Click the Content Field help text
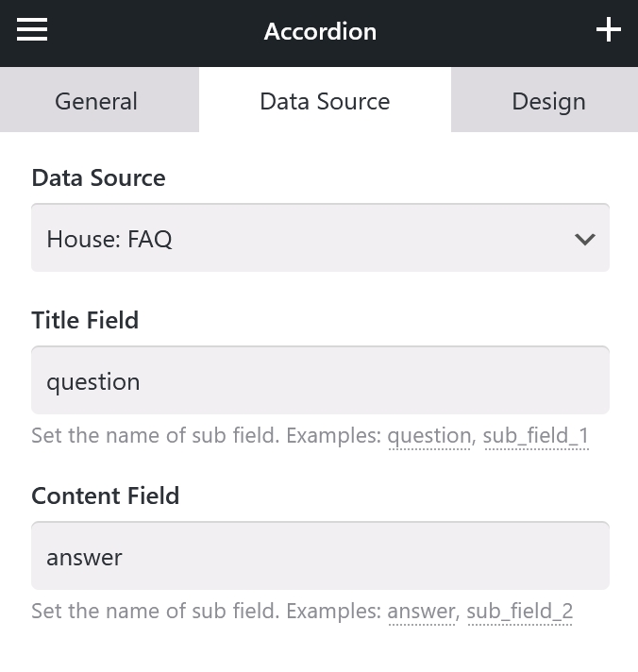The height and width of the screenshot is (672, 638). (302, 612)
